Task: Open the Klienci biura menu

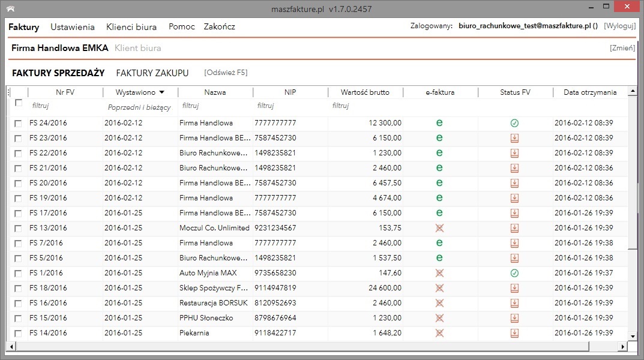Action: coord(131,27)
